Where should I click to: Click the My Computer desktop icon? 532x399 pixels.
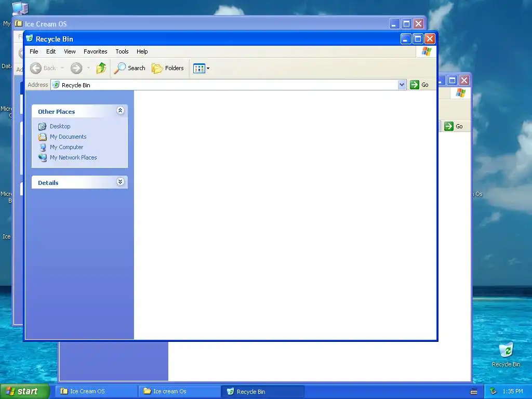(x=20, y=8)
